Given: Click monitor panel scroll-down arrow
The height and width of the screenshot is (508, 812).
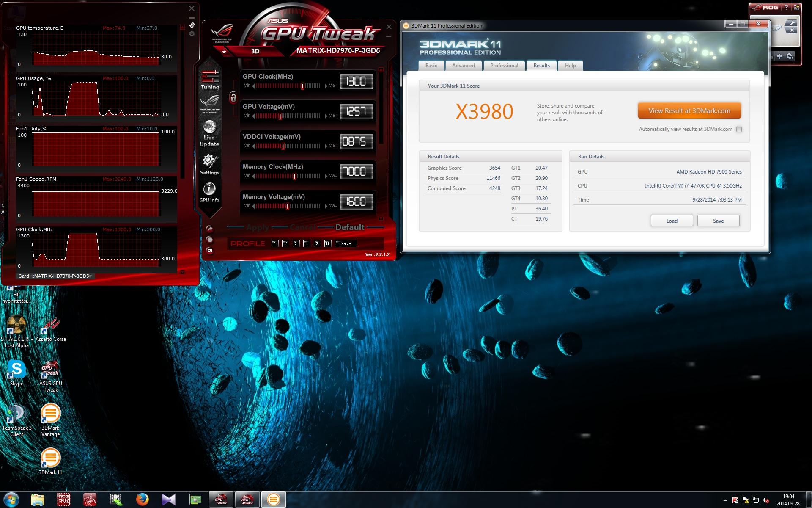Looking at the screenshot, I should 182,272.
